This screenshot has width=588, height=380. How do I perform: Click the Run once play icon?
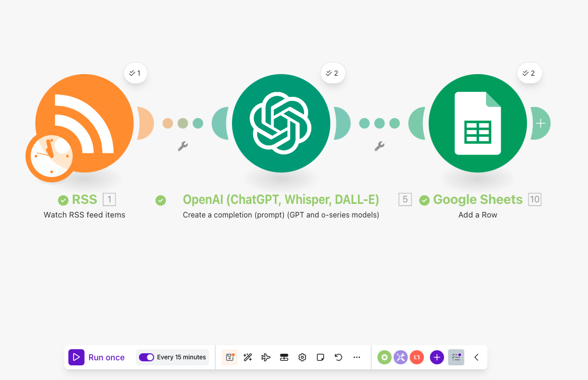coord(76,357)
